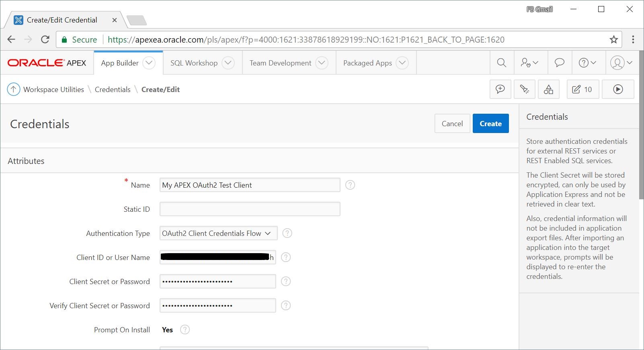Go to Credentials breadcrumb
Image resolution: width=644 pixels, height=350 pixels.
tap(113, 89)
